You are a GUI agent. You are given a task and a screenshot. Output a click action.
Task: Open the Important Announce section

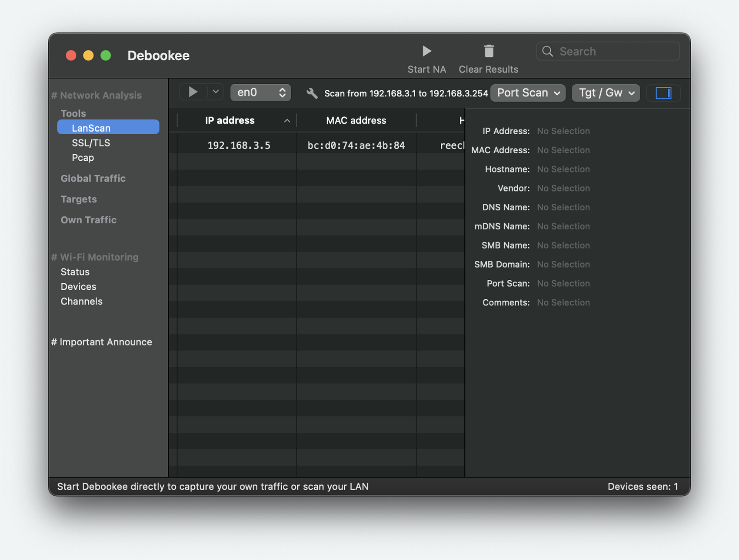pyautogui.click(x=102, y=342)
